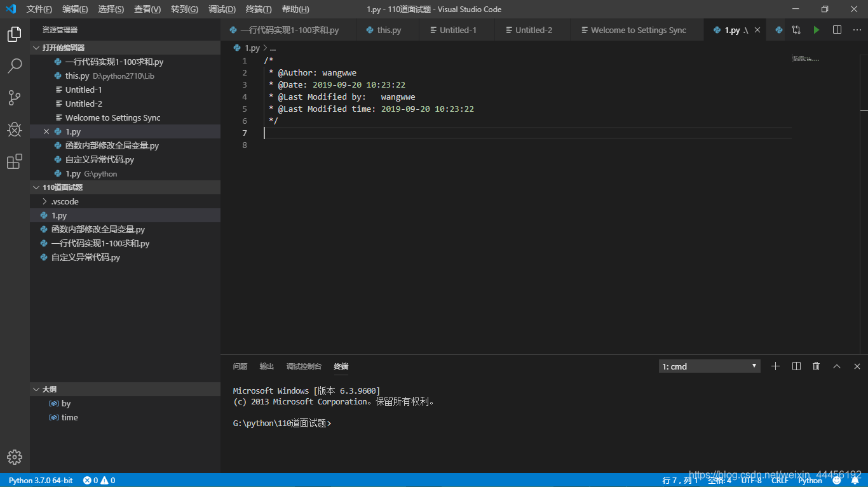
Task: Switch to this.py editor tab
Action: coord(389,30)
